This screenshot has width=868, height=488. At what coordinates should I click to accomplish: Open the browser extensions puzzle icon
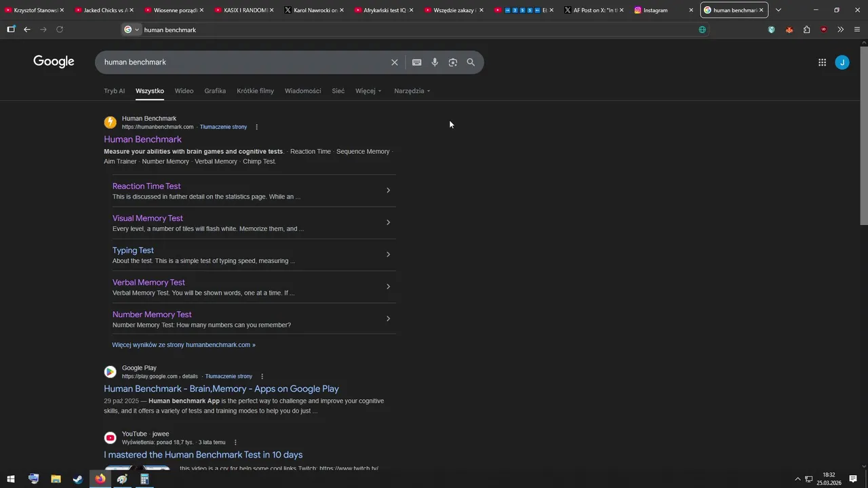point(806,30)
